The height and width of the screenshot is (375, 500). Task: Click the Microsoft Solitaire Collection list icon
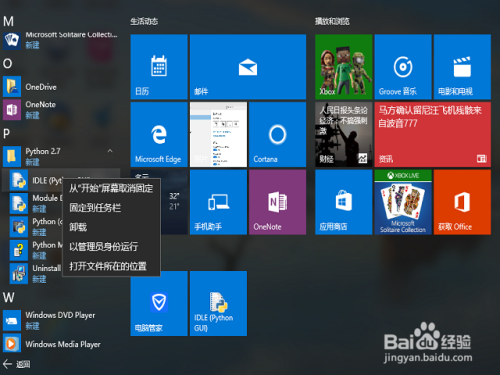[12, 40]
